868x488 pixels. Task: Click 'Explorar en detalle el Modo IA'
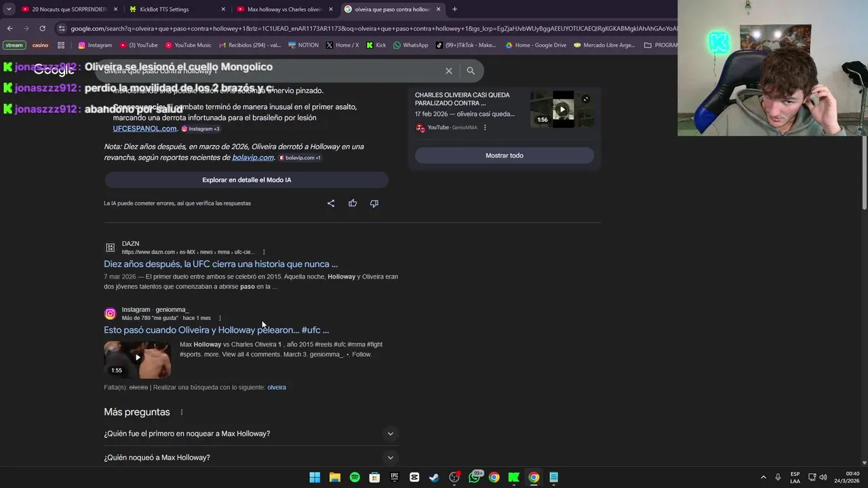tap(246, 180)
